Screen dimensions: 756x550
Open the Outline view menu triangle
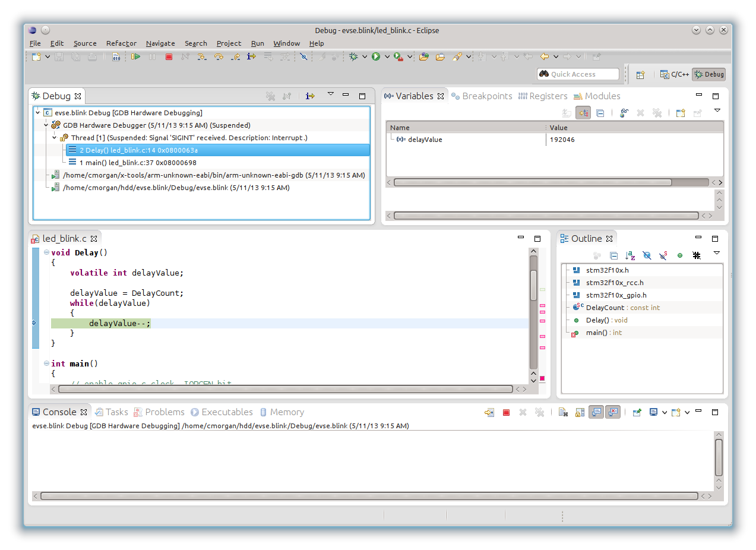(x=717, y=254)
